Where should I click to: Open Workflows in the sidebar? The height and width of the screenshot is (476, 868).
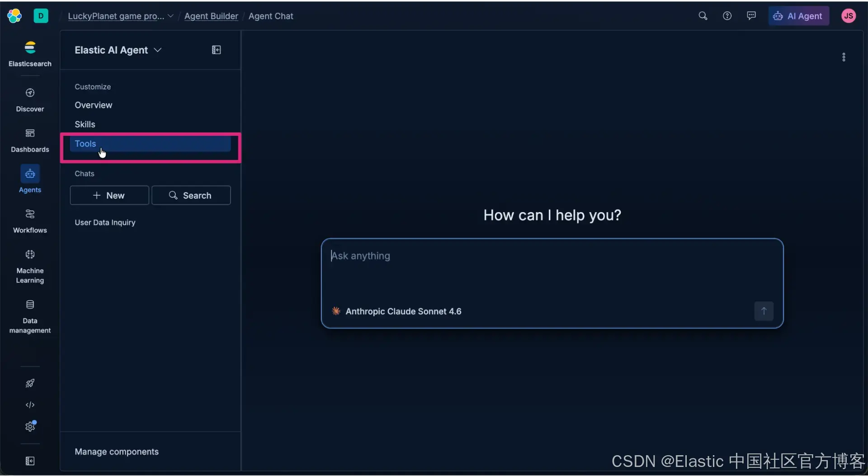click(x=30, y=221)
